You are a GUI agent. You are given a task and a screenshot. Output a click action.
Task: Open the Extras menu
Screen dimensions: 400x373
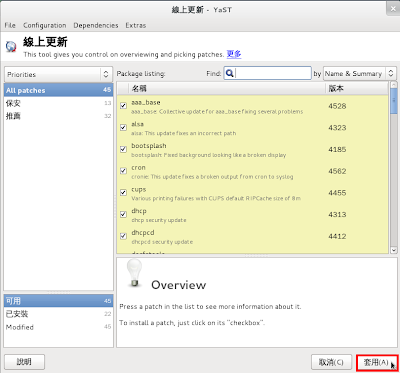coord(136,25)
